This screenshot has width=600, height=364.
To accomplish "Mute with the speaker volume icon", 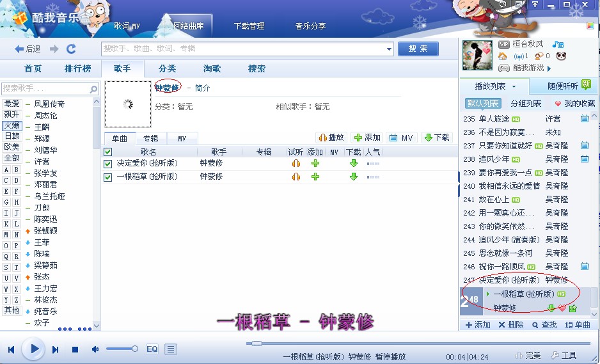I will point(95,349).
